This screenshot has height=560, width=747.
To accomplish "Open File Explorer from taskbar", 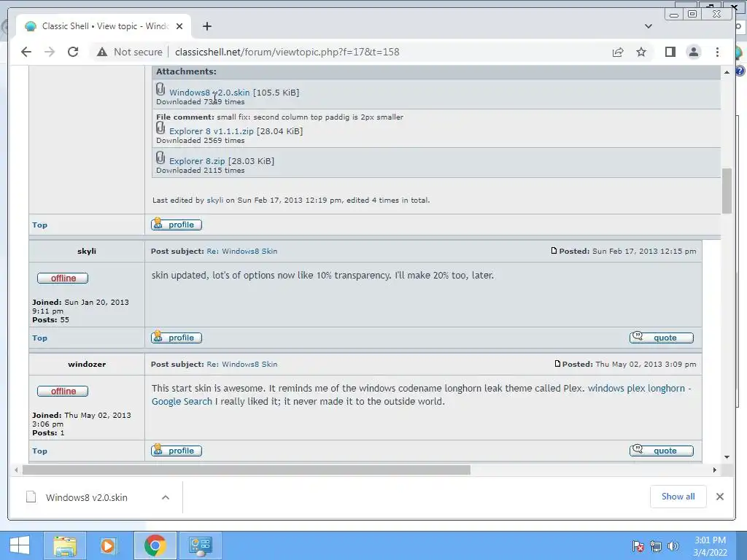I will [x=65, y=545].
